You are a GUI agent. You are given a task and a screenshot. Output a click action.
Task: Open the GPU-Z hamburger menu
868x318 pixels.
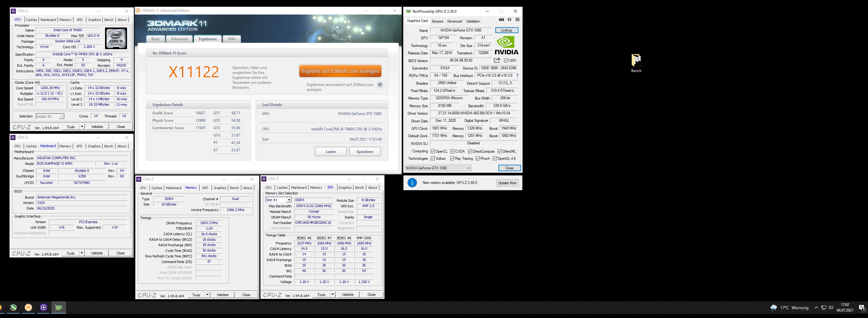pyautogui.click(x=517, y=19)
